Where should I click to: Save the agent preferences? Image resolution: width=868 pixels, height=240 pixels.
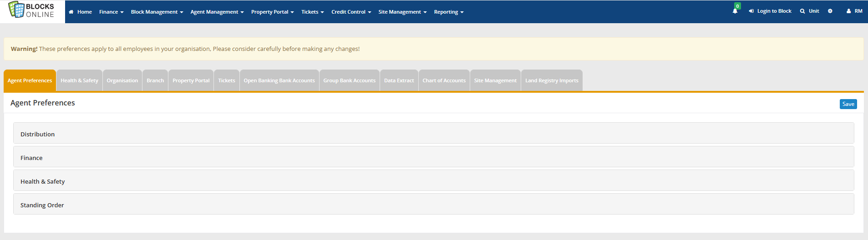[848, 104]
